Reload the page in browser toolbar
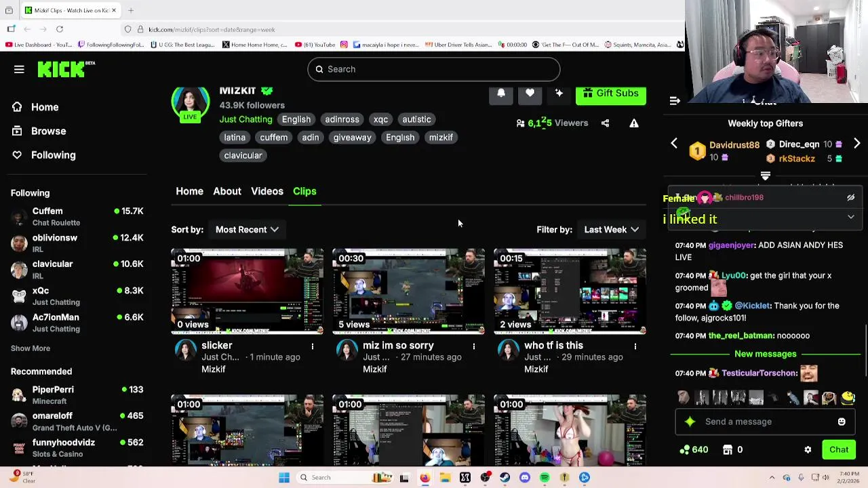The image size is (868, 488). pos(60,29)
